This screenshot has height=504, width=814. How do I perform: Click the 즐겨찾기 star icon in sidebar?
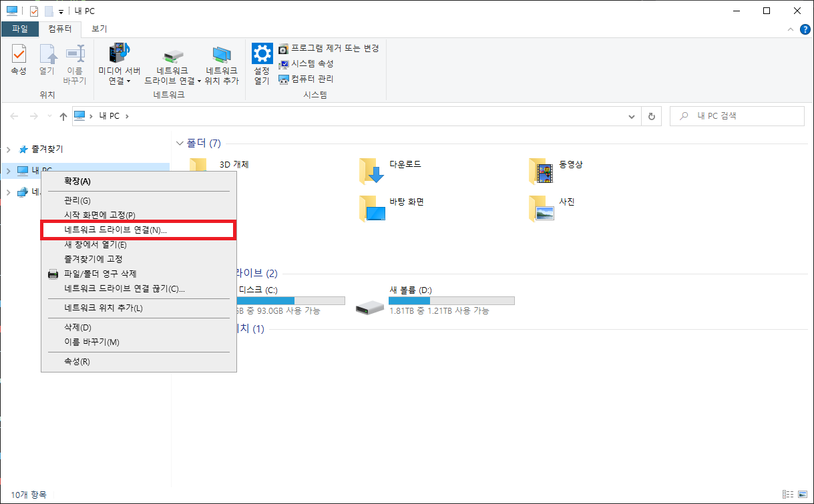pyautogui.click(x=23, y=150)
